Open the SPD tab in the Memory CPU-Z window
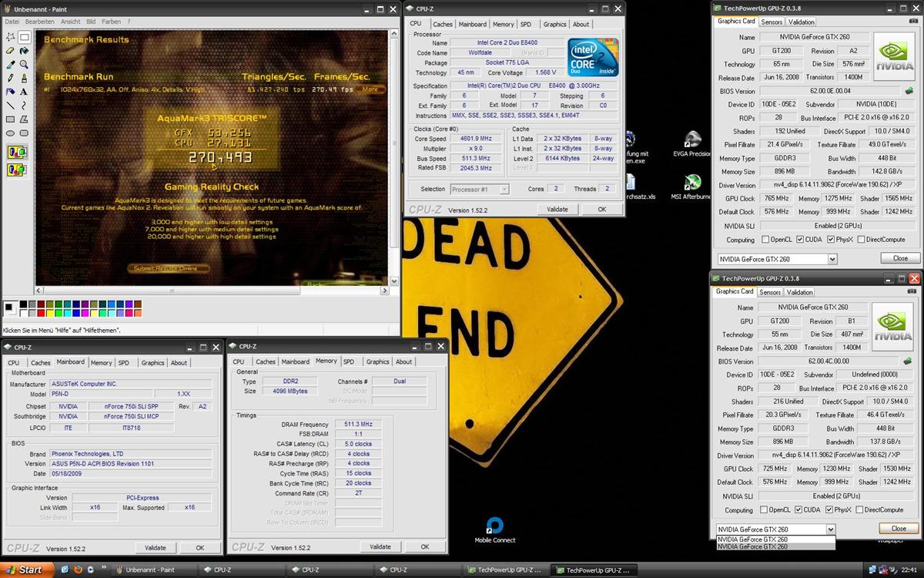Screen dimensions: 924x578 (349, 361)
